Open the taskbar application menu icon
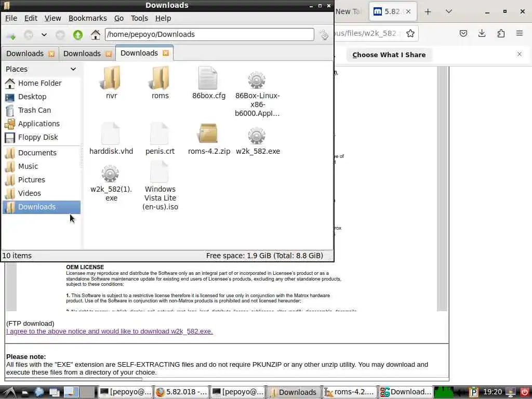 9,392
